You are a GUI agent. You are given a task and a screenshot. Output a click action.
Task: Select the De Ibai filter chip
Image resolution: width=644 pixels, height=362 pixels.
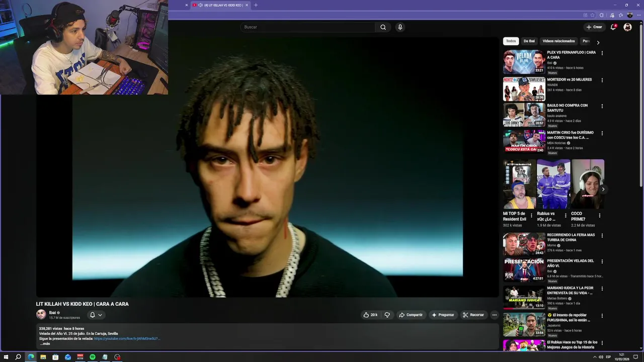[x=529, y=41]
